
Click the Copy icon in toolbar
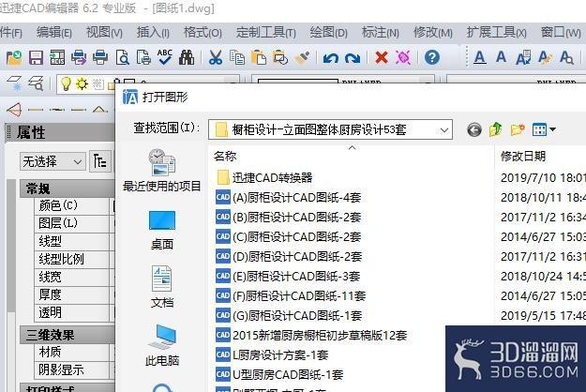(237, 57)
